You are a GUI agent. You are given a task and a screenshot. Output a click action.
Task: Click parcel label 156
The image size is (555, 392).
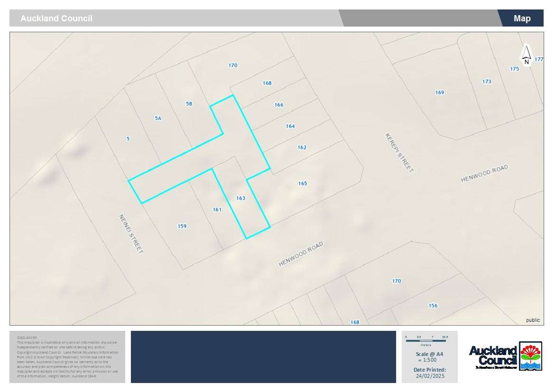(433, 306)
